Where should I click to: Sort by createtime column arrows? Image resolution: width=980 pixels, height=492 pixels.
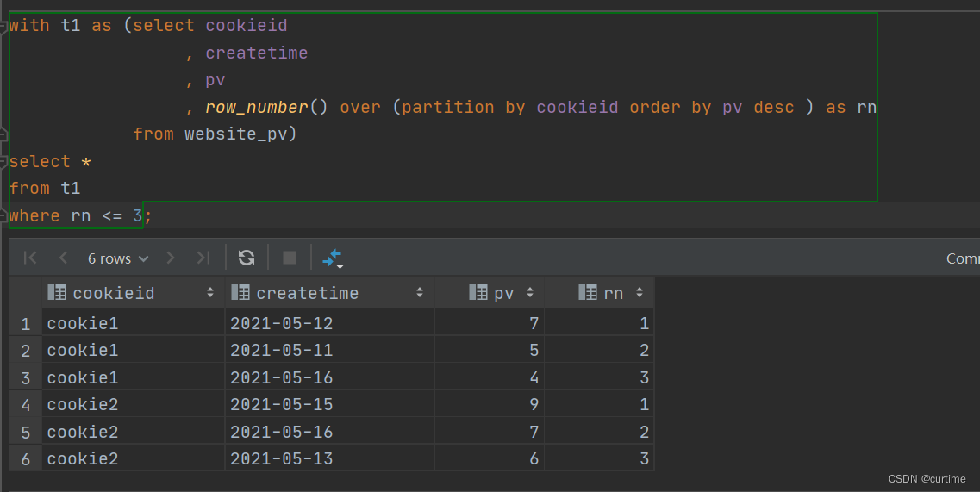(x=420, y=293)
